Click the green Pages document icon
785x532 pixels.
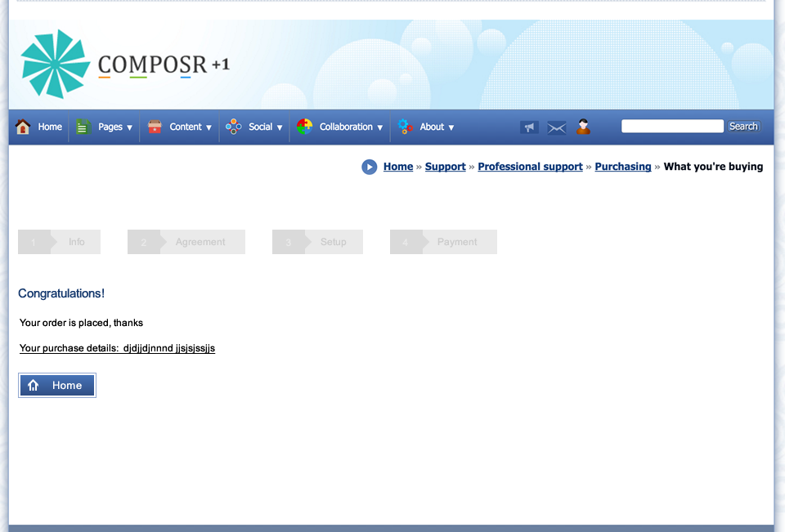(x=83, y=127)
